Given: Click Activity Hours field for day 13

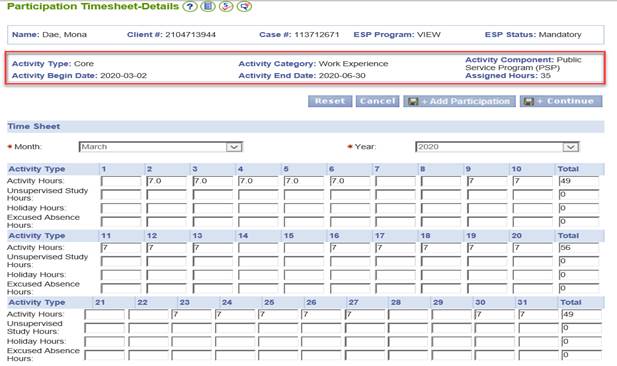Looking at the screenshot, I should (x=212, y=248).
